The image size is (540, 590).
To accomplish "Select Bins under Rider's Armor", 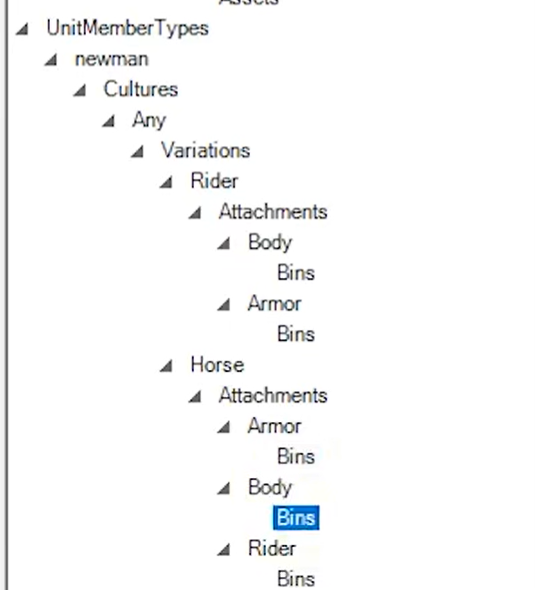I will click(296, 334).
